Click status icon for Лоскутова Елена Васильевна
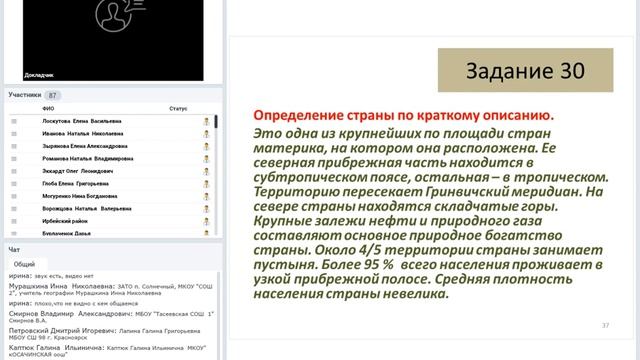Viewport: 640px width, 360px height. tap(206, 121)
